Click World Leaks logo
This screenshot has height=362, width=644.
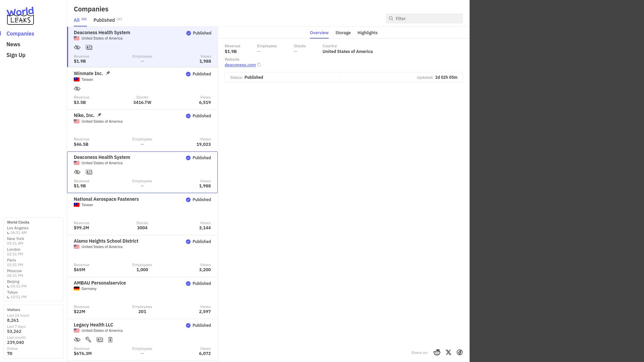pos(20,16)
